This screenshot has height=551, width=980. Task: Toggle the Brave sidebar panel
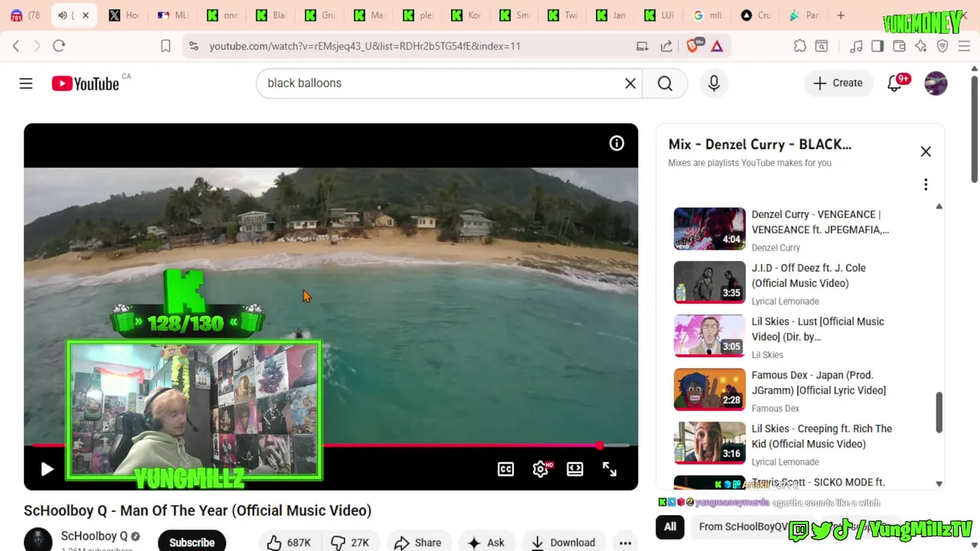877,46
